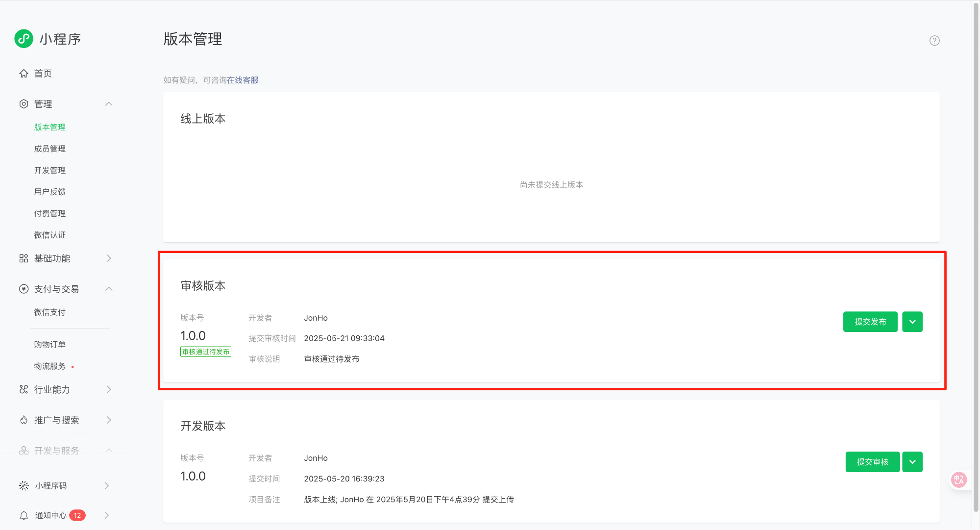Image resolution: width=980 pixels, height=530 pixels.
Task: Click the bell icon beside 通知中心
Action: tap(24, 515)
